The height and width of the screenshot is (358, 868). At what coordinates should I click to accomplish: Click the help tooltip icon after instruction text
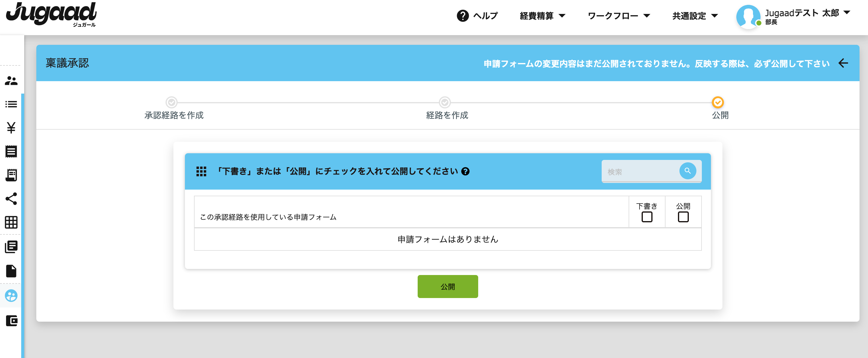coord(465,171)
